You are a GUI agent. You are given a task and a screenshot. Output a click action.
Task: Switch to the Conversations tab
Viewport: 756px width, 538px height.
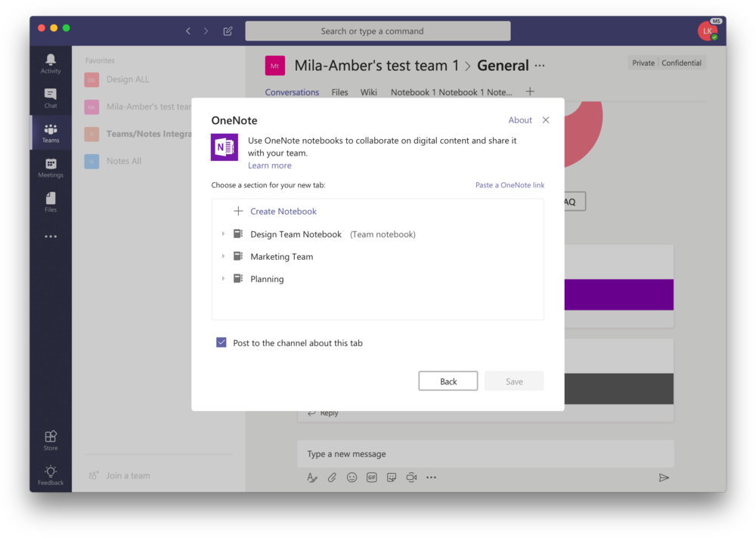(292, 92)
